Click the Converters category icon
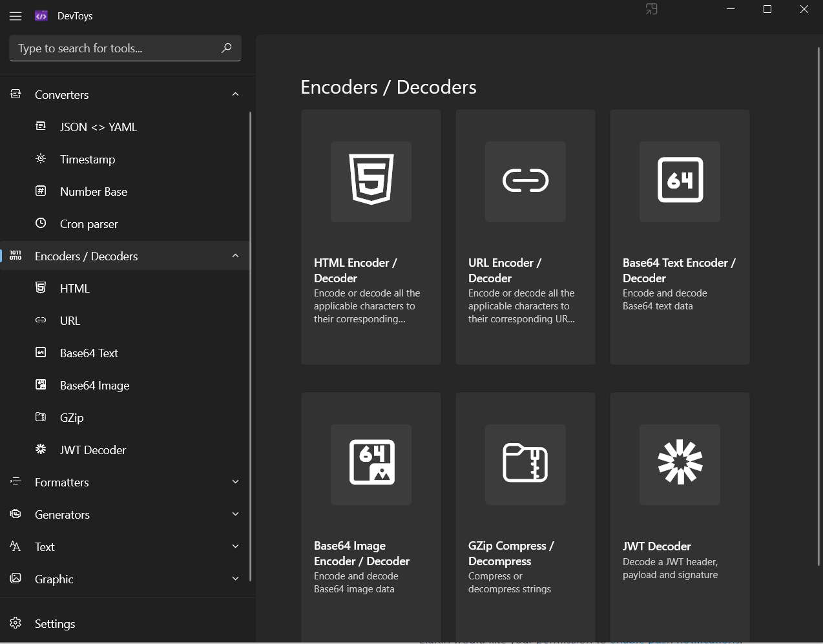The image size is (823, 644). click(16, 94)
